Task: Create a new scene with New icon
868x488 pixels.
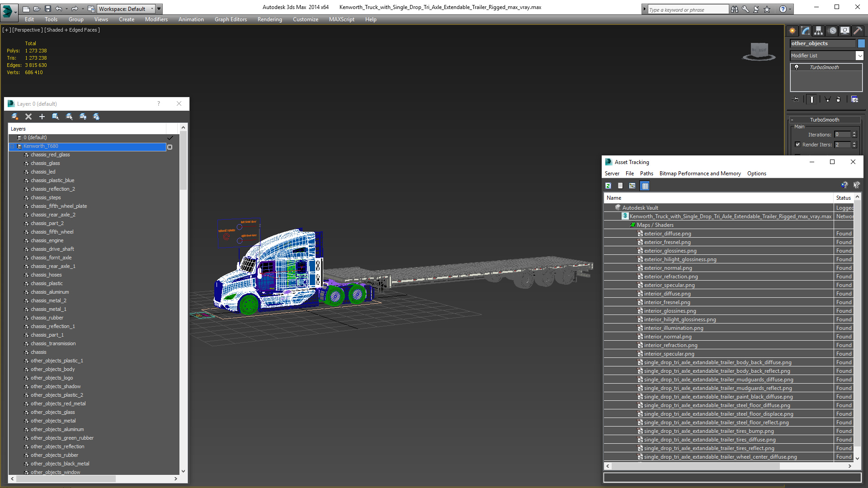Action: [26, 9]
